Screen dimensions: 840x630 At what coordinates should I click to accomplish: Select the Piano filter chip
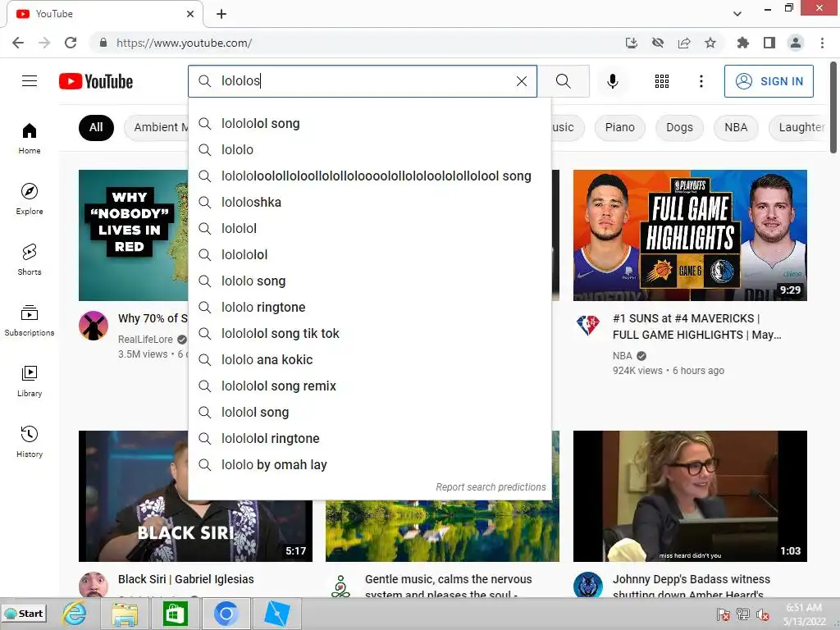tap(620, 127)
